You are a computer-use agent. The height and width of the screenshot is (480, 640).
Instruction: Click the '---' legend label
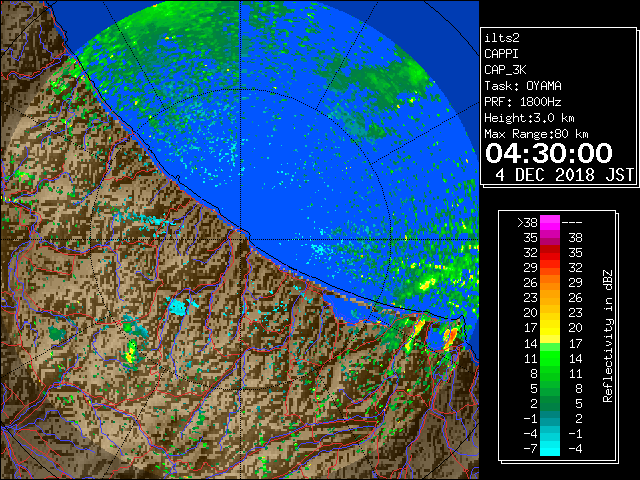pyautogui.click(x=572, y=222)
